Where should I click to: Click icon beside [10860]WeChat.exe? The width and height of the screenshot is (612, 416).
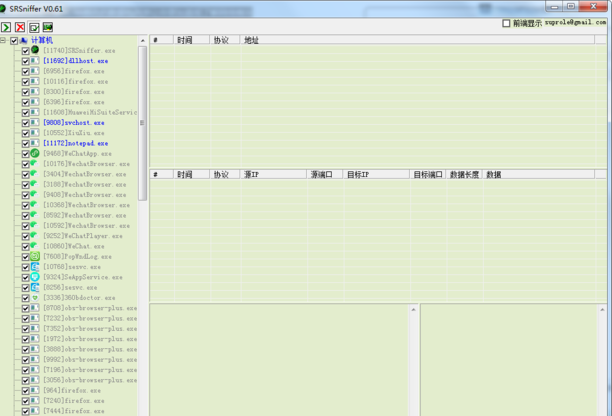35,246
